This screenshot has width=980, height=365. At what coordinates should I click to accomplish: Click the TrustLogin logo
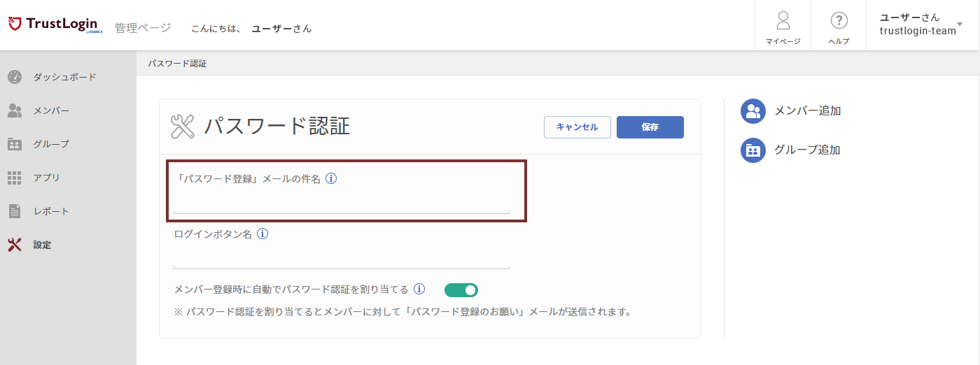point(55,25)
